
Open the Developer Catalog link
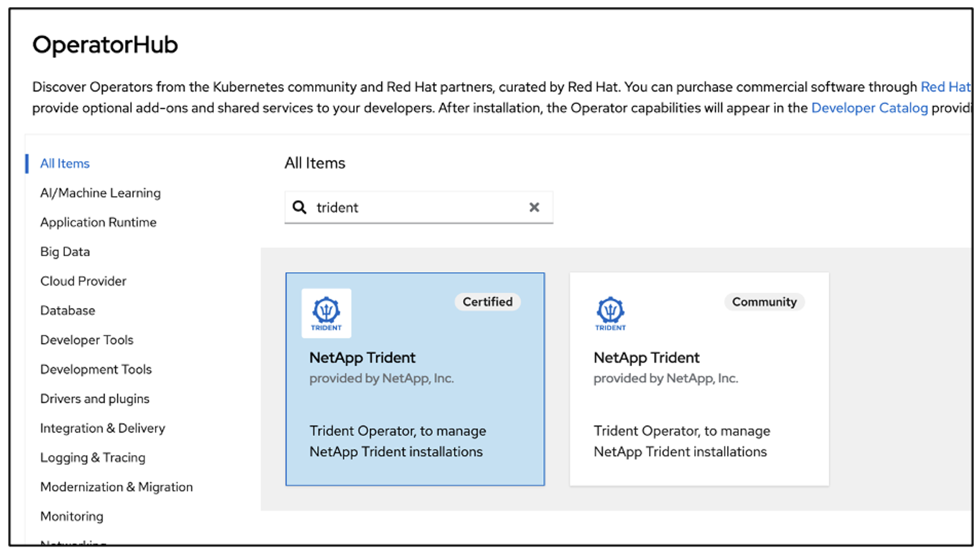click(x=869, y=108)
